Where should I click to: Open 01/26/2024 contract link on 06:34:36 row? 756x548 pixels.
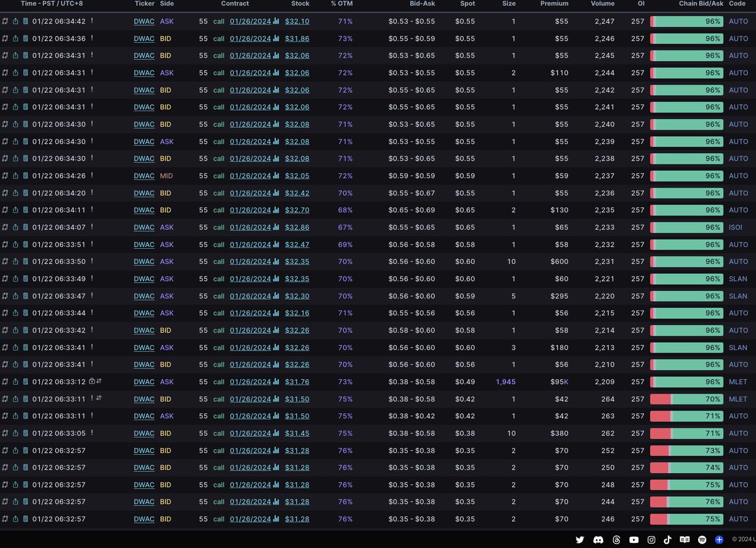coord(250,38)
